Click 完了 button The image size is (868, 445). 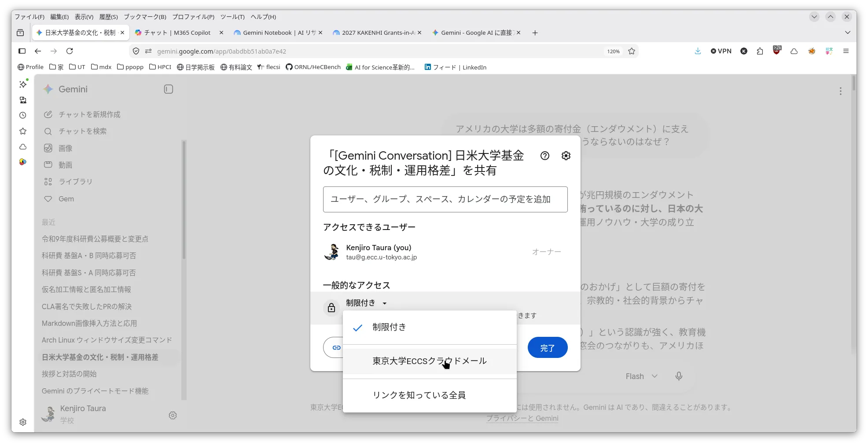pyautogui.click(x=547, y=347)
